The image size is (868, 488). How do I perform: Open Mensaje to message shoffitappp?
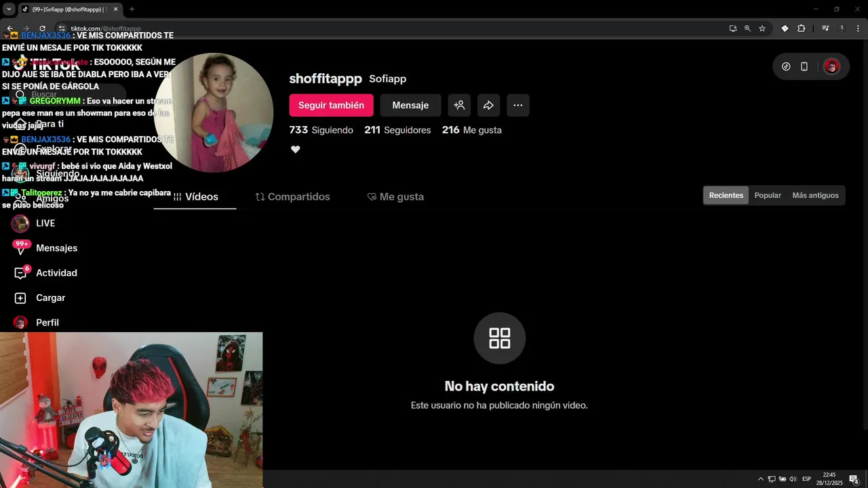coord(410,105)
